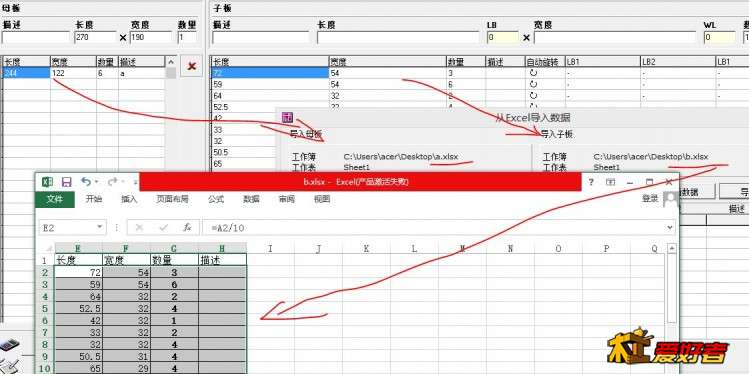Click the undo arrow in Excel toolbar

tap(86, 182)
